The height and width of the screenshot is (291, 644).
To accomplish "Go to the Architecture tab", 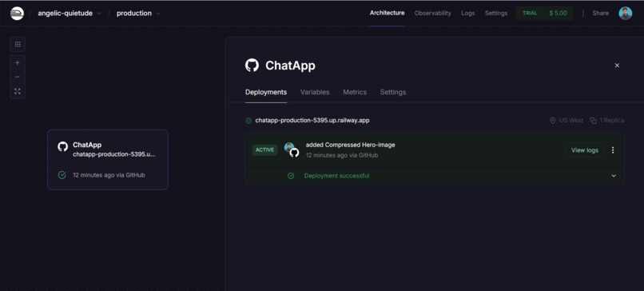I will (387, 13).
